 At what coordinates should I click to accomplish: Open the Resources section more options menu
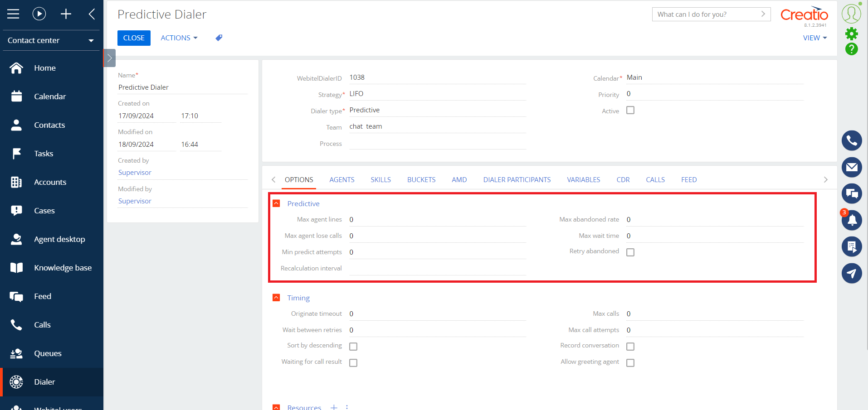point(347,407)
